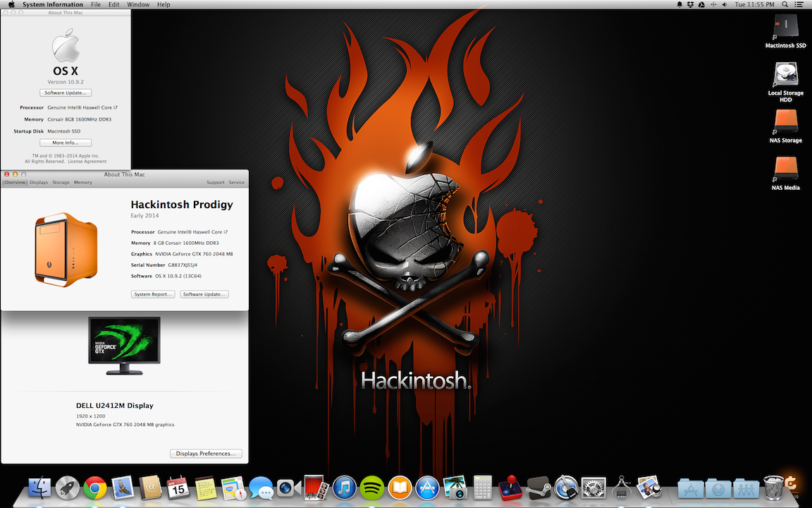Open the Mail stamp icon in dock
This screenshot has width=812, height=508.
123,488
